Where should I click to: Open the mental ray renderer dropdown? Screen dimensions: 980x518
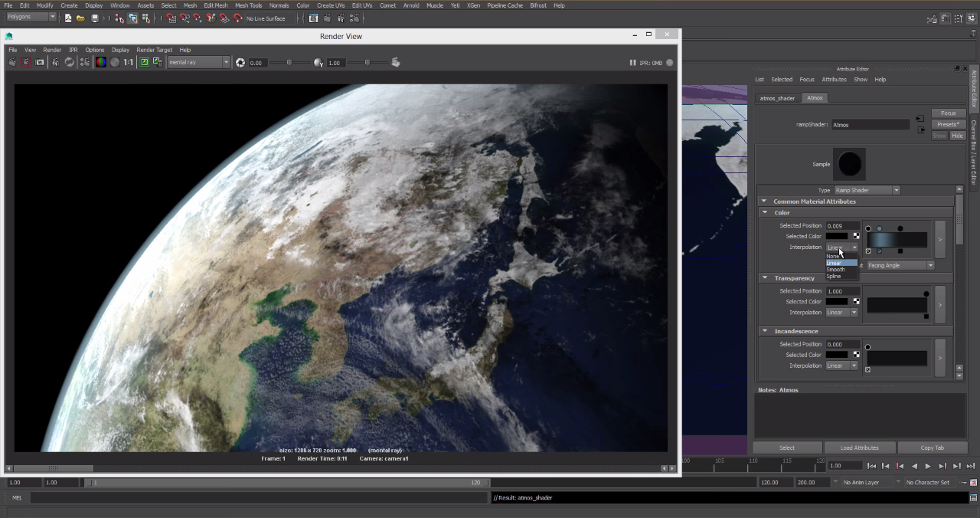(x=198, y=62)
